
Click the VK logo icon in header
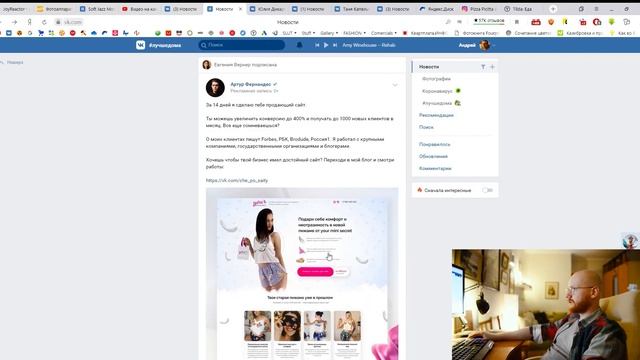(140, 45)
